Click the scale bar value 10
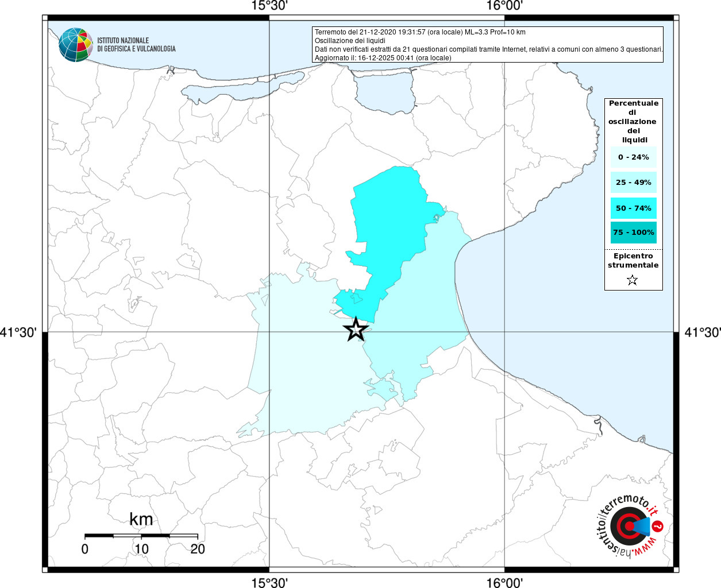This screenshot has height=588, width=721. (141, 549)
